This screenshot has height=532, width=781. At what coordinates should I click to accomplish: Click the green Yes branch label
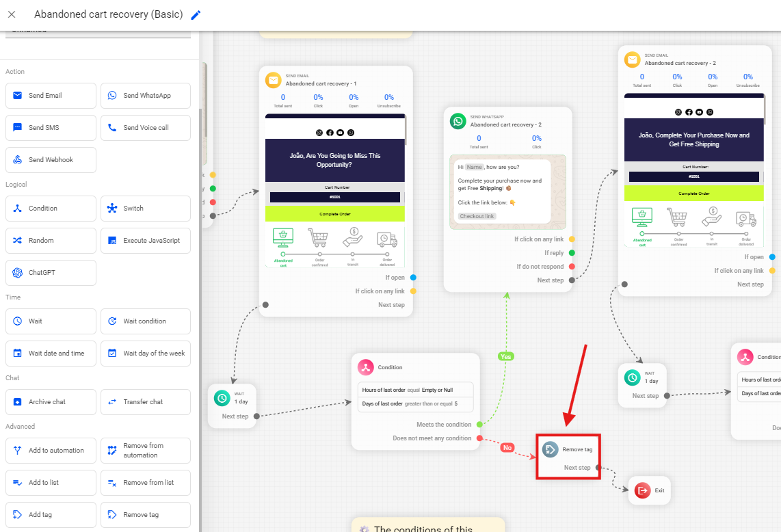[x=506, y=356]
